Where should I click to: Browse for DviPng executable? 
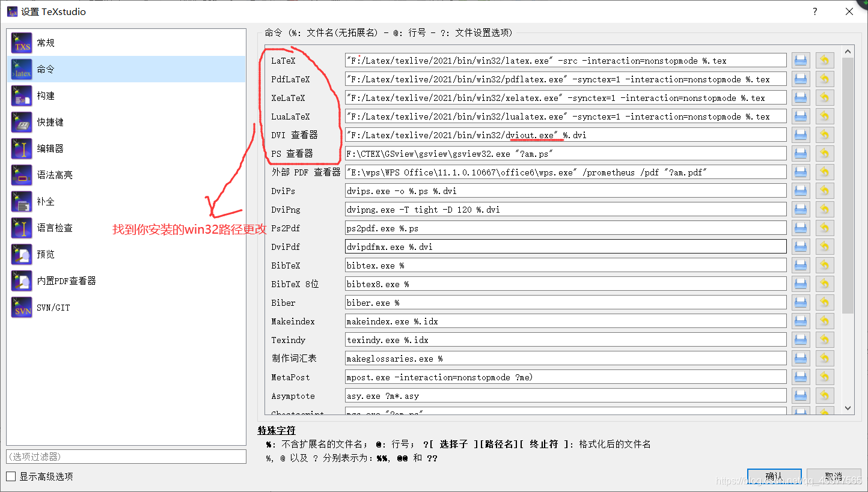point(801,209)
